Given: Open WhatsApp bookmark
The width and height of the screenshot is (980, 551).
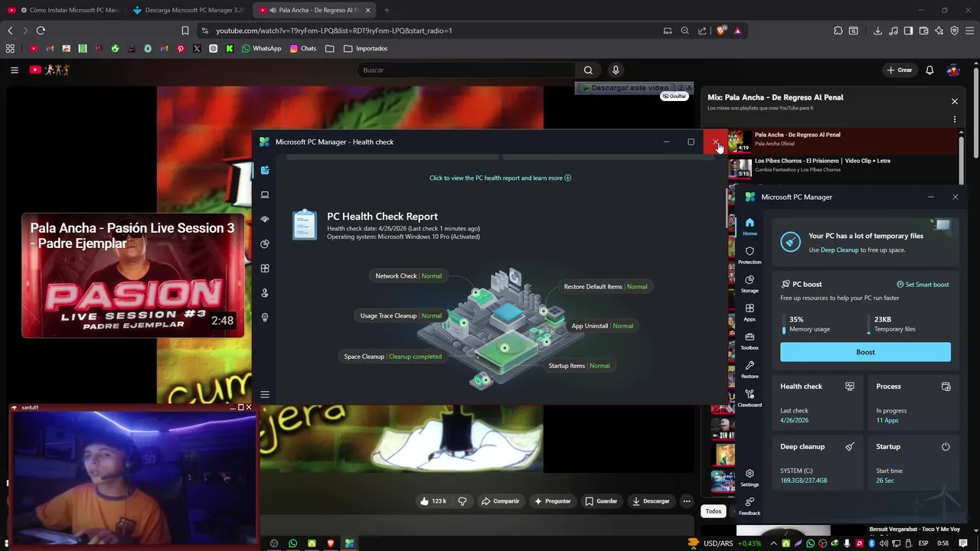Looking at the screenshot, I should 261,48.
